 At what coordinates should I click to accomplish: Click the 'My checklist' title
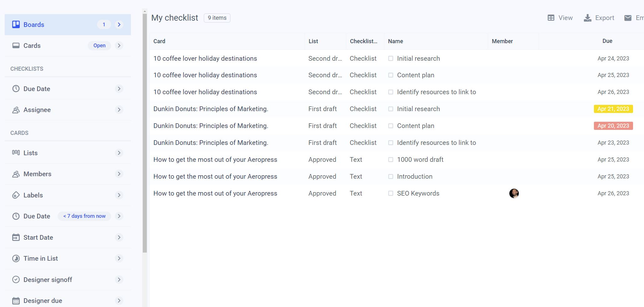[175, 18]
